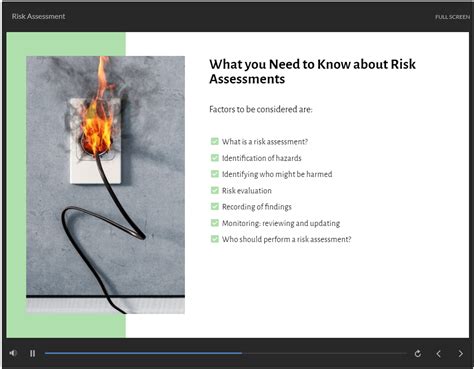Viewport: 474px width, 369px height.
Task: Click checkbox beside Risk evaluation
Action: (215, 190)
